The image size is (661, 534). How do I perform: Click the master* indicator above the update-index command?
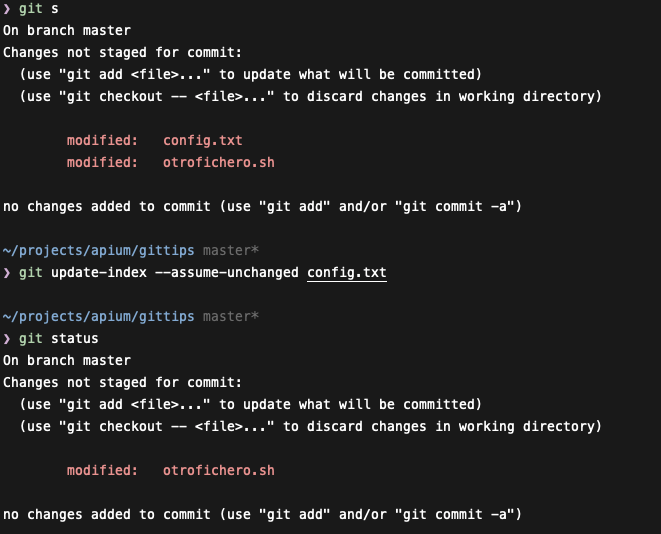click(230, 250)
